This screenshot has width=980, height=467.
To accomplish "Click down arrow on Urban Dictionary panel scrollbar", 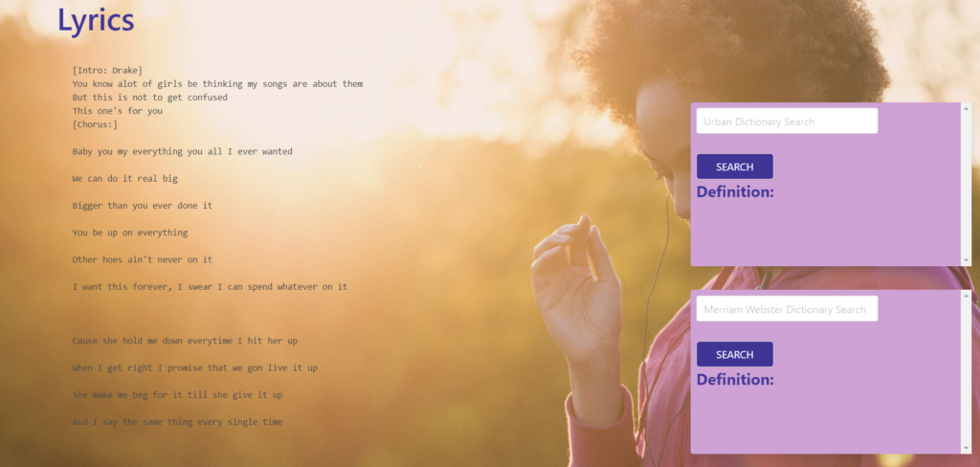I will (966, 260).
